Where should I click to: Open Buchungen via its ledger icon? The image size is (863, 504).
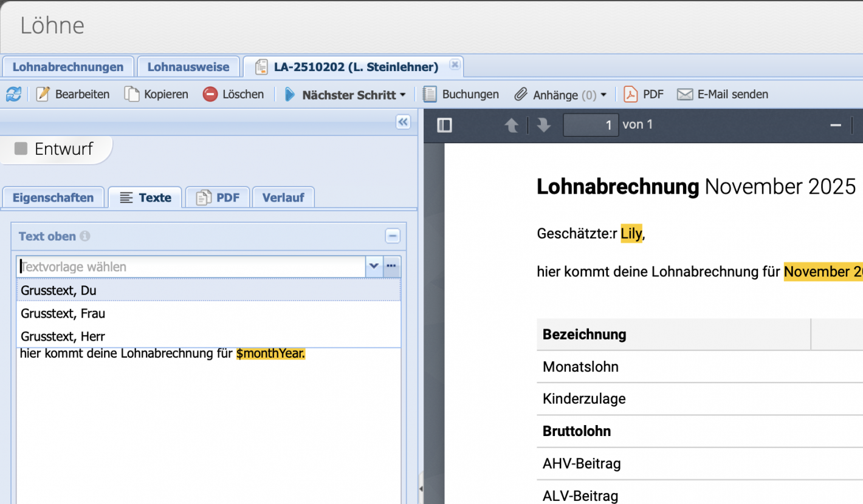pyautogui.click(x=429, y=94)
